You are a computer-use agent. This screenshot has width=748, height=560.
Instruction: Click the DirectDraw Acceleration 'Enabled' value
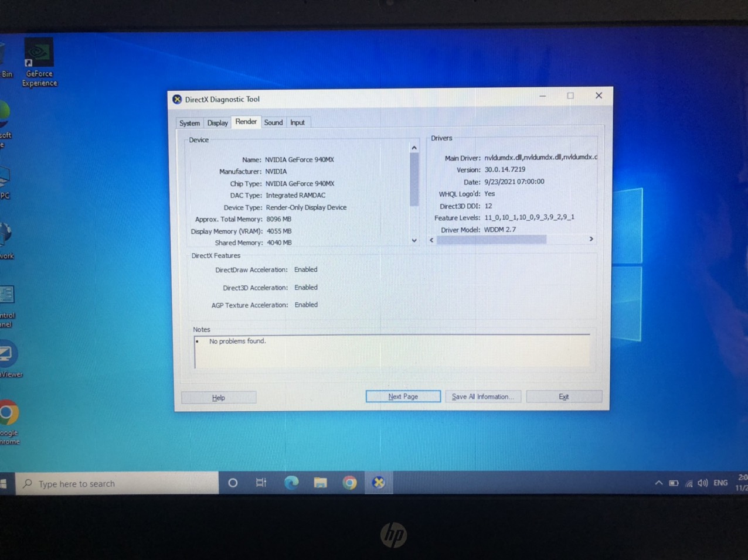pos(306,269)
